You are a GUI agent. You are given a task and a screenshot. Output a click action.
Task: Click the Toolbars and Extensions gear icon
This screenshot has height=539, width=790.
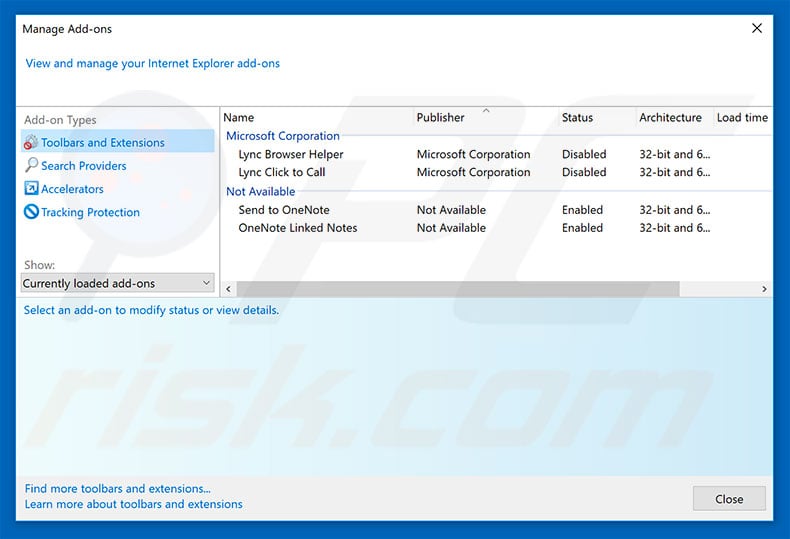(x=31, y=143)
